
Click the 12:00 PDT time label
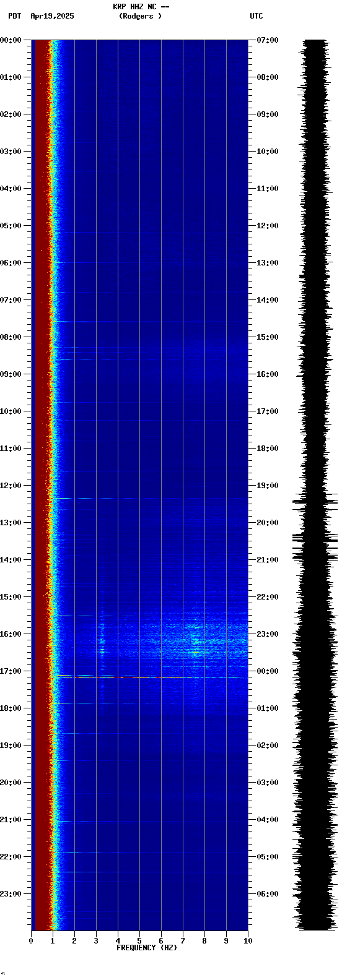click(11, 486)
